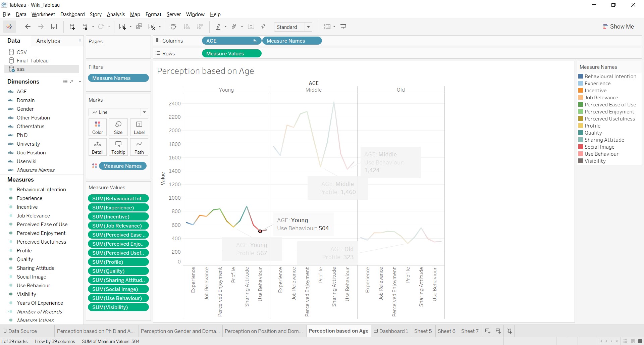
Task: Open show/hide cards dropdown arrow
Action: coord(334,27)
